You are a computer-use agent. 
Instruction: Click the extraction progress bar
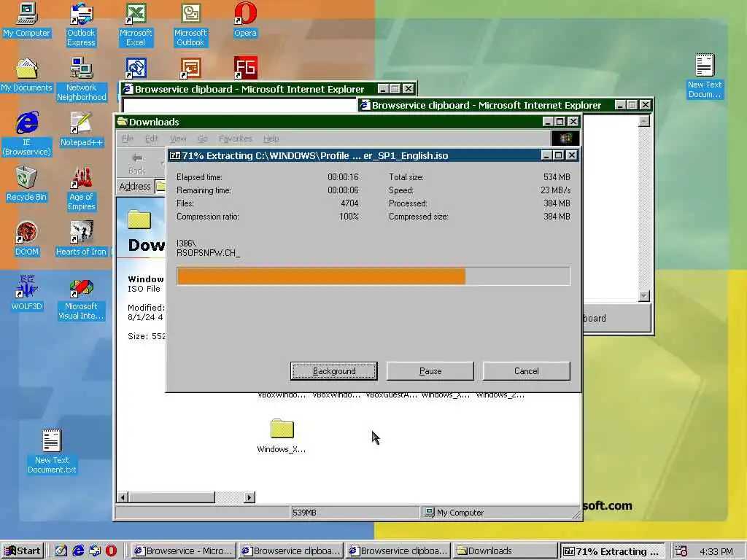point(373,276)
